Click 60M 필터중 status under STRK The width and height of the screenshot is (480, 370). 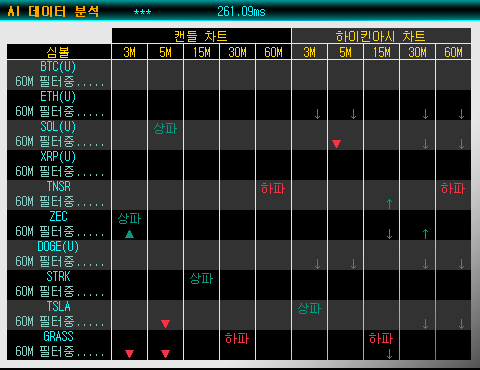click(60, 292)
